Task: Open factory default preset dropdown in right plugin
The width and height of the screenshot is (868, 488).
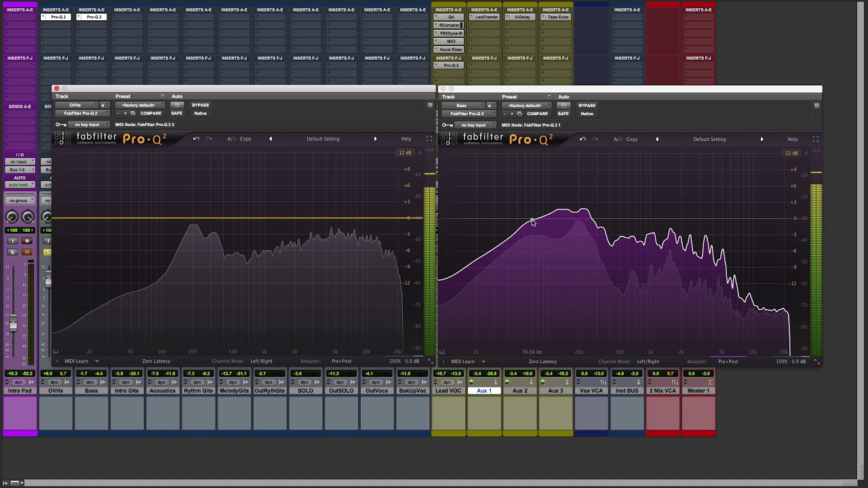Action: coord(525,105)
